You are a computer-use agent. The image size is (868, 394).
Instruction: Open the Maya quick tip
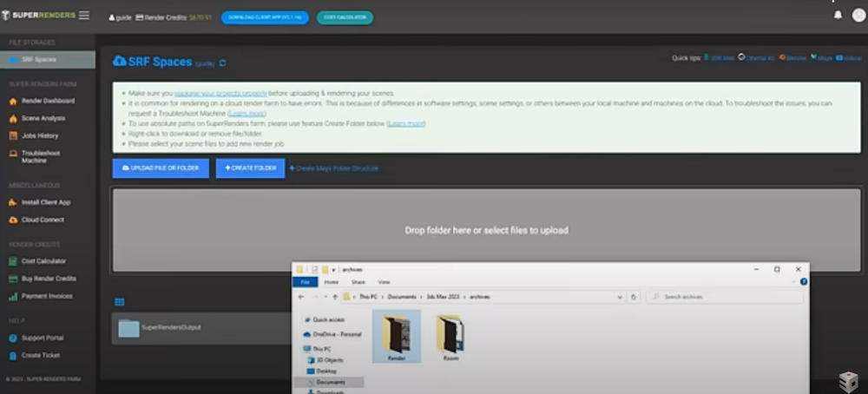click(x=821, y=57)
